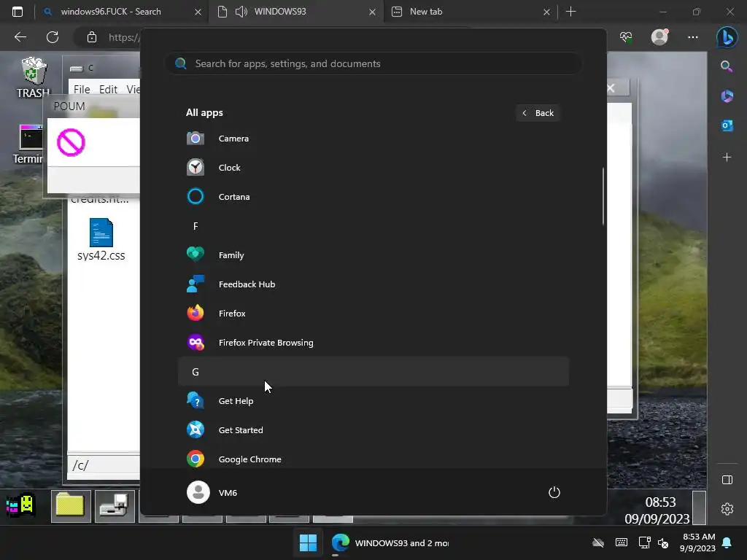Open browser essentials heart icon
The width and height of the screenshot is (747, 560).
pyautogui.click(x=626, y=37)
